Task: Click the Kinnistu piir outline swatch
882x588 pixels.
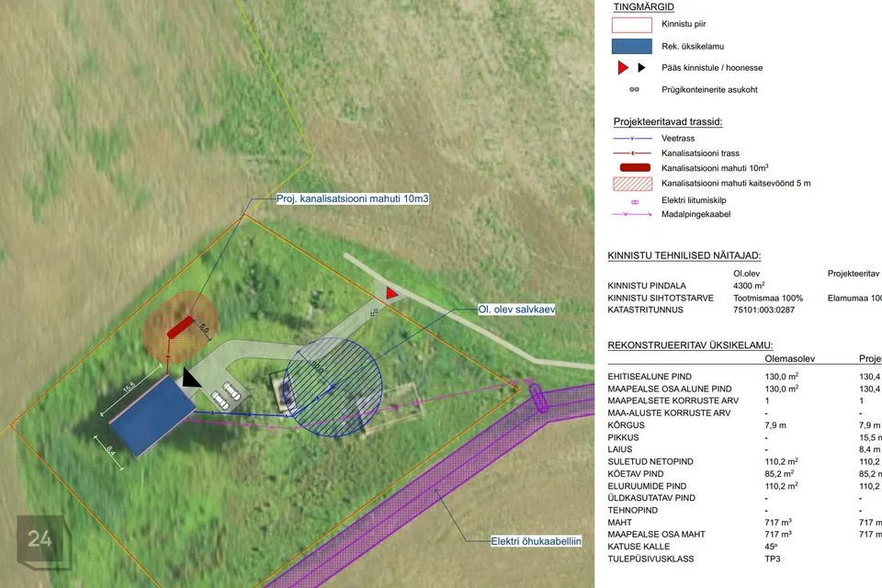Action: [632, 25]
